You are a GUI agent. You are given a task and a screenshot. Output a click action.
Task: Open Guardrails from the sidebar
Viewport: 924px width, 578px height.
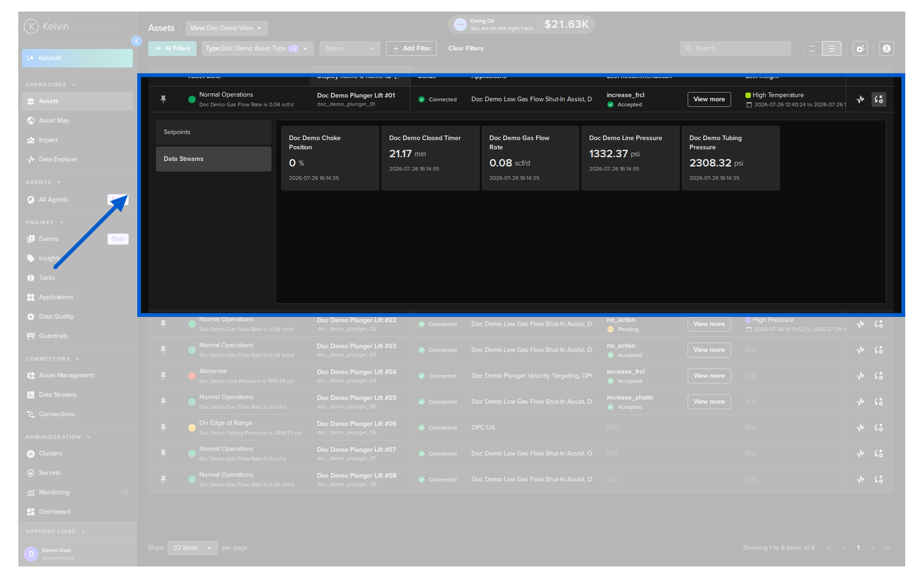click(x=77, y=336)
